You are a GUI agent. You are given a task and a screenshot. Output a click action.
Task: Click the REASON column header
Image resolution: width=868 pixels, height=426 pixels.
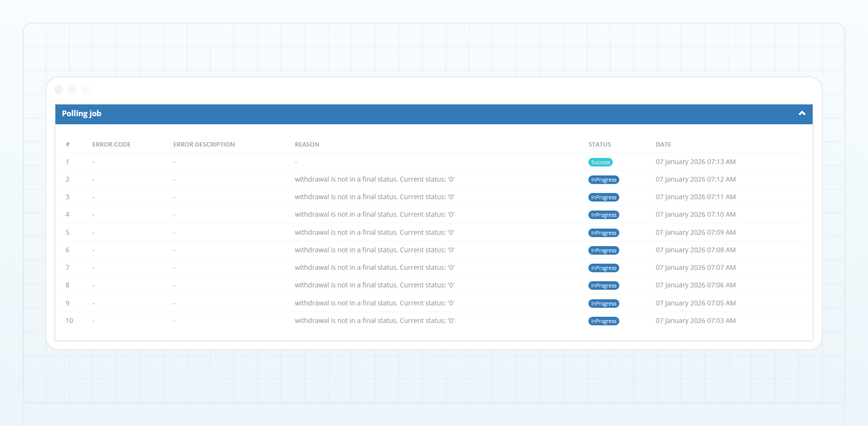[307, 144]
